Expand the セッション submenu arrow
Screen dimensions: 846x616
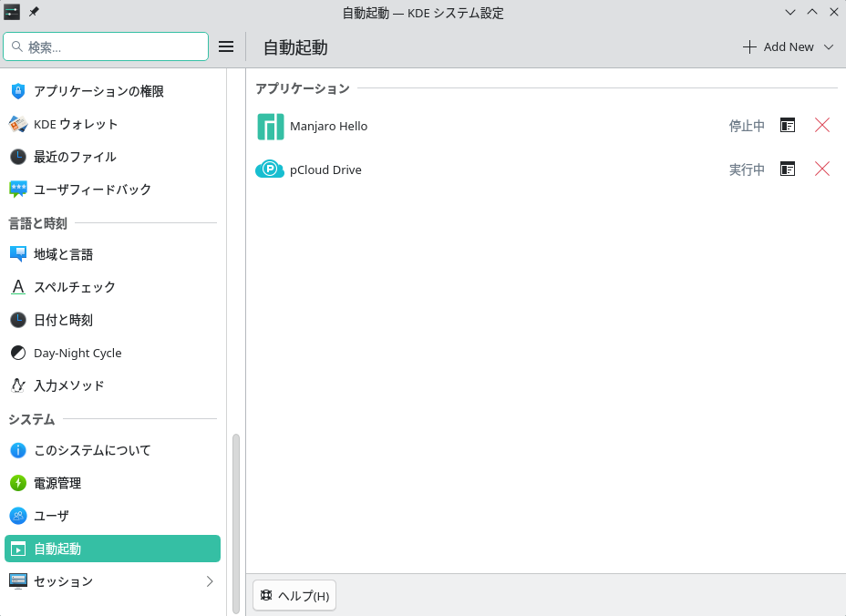click(210, 581)
